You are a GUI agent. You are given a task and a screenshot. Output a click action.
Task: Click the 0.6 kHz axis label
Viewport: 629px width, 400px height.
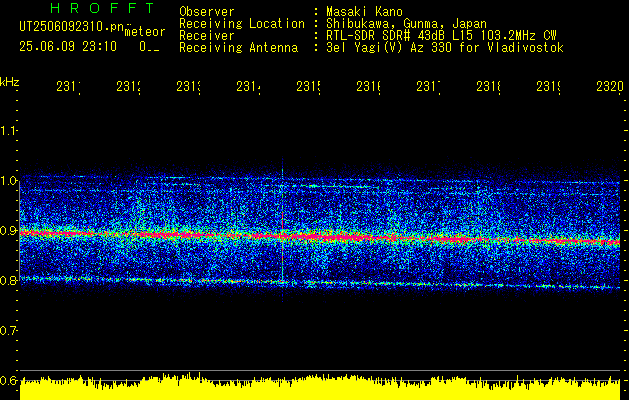(8, 381)
